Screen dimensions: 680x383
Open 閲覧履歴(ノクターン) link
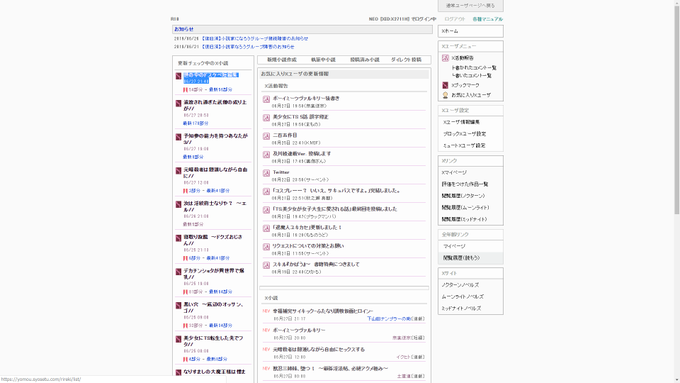point(463,196)
